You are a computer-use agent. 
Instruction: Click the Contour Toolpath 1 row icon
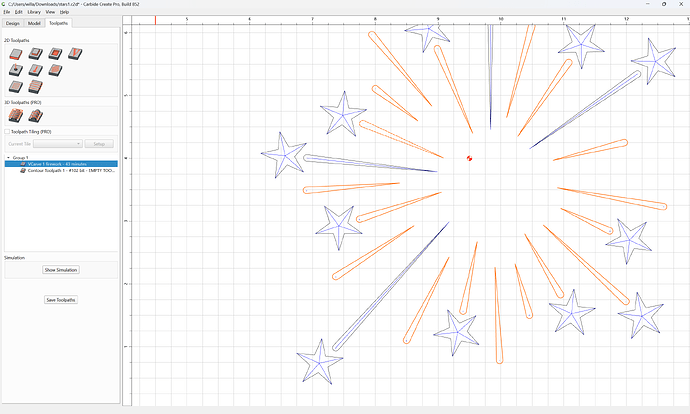tap(23, 171)
